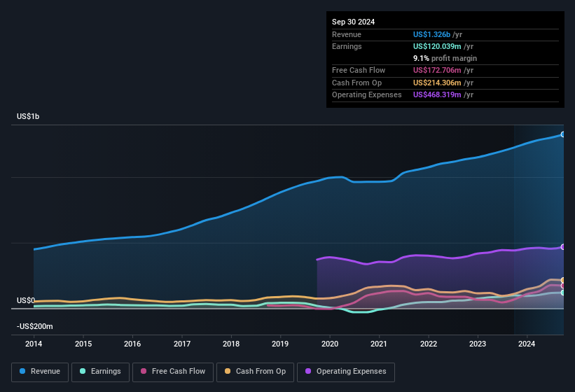The image size is (575, 392).
Task: Click the Free Cash Flow label in tooltip
Action: pos(359,70)
